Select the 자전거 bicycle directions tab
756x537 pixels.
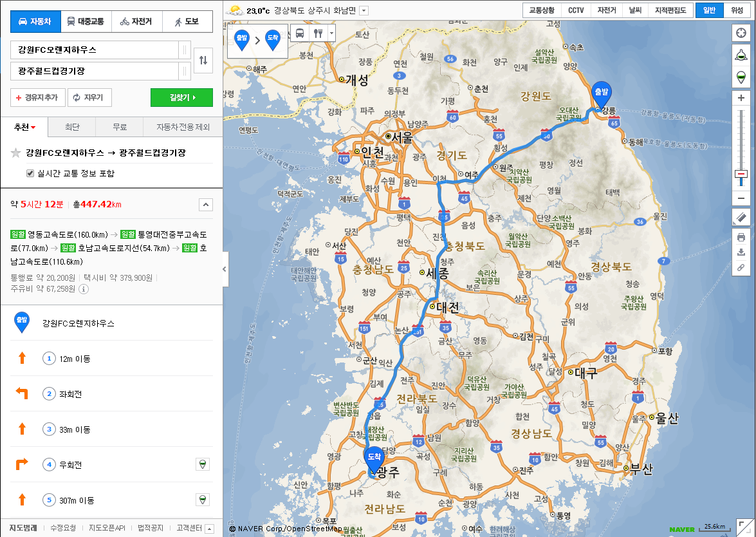coord(136,21)
